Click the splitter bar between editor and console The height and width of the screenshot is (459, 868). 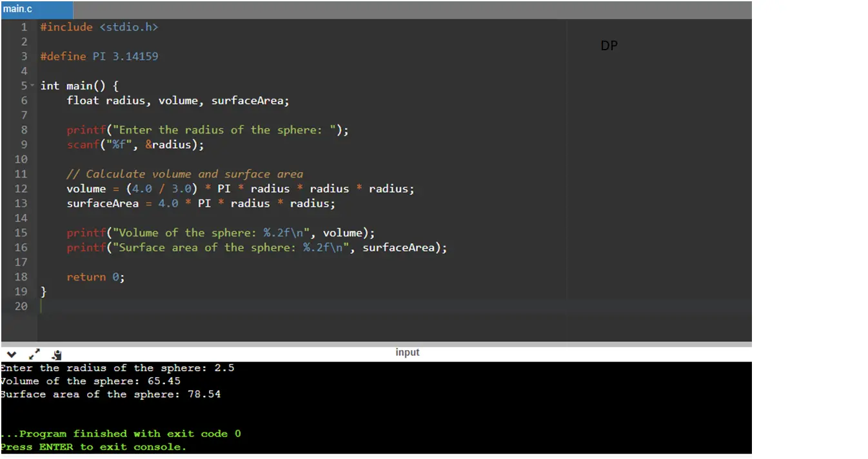376,344
